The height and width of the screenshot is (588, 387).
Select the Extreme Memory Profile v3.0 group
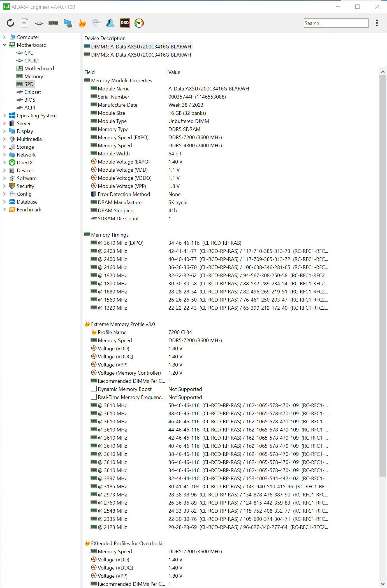point(206,324)
